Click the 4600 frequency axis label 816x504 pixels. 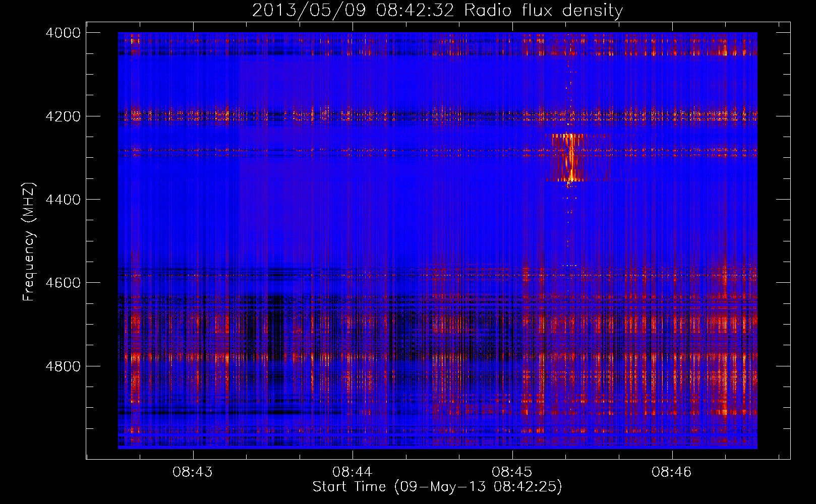click(x=63, y=283)
